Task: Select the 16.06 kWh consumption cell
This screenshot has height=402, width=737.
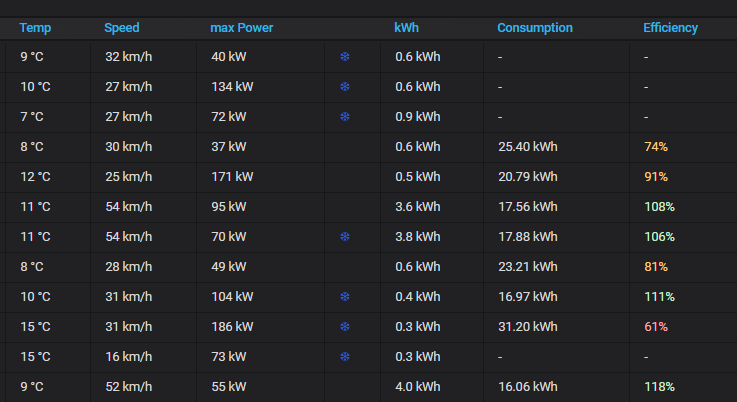Action: pyautogui.click(x=528, y=386)
